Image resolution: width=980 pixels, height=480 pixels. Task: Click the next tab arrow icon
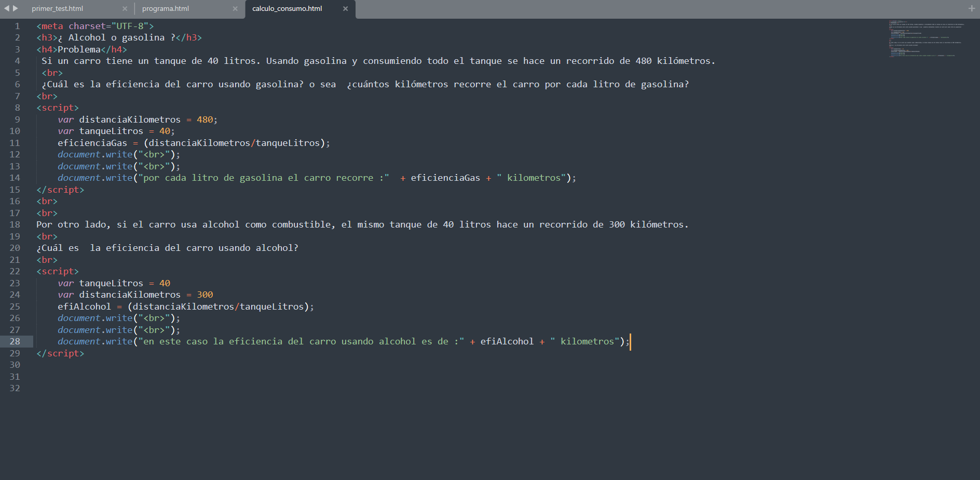coord(15,8)
